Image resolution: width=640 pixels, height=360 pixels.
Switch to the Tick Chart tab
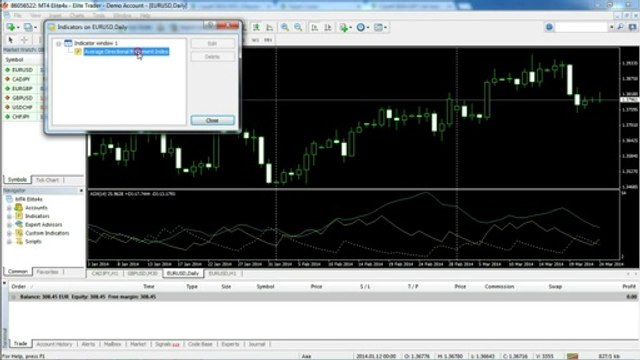pyautogui.click(x=47, y=180)
